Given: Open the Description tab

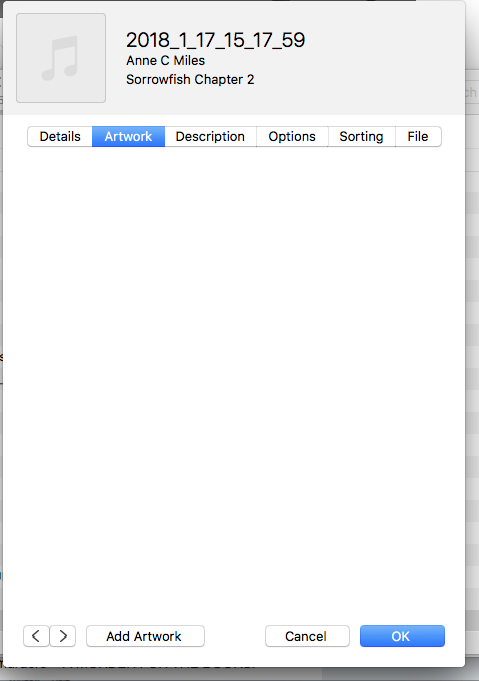Looking at the screenshot, I should (x=210, y=136).
